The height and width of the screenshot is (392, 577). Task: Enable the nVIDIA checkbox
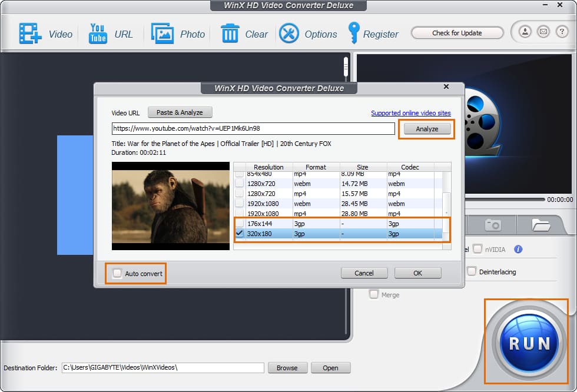coord(477,249)
